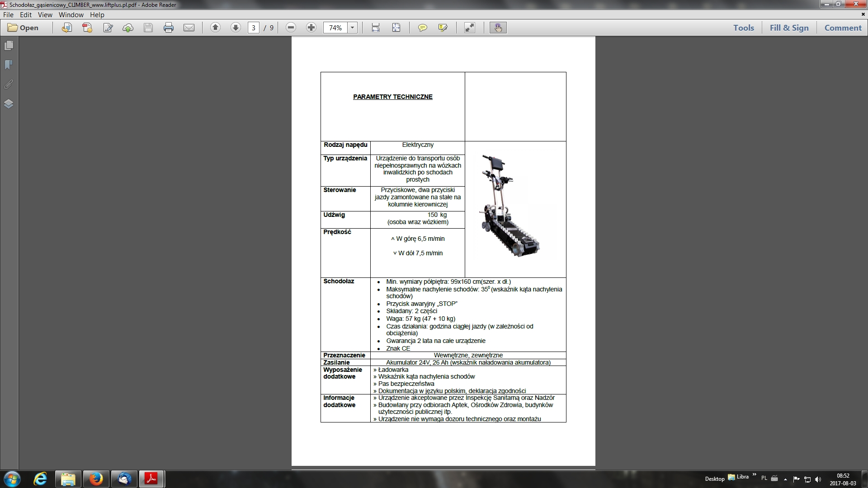The image size is (868, 488).
Task: Open Action Center flag icon
Action: click(x=797, y=479)
